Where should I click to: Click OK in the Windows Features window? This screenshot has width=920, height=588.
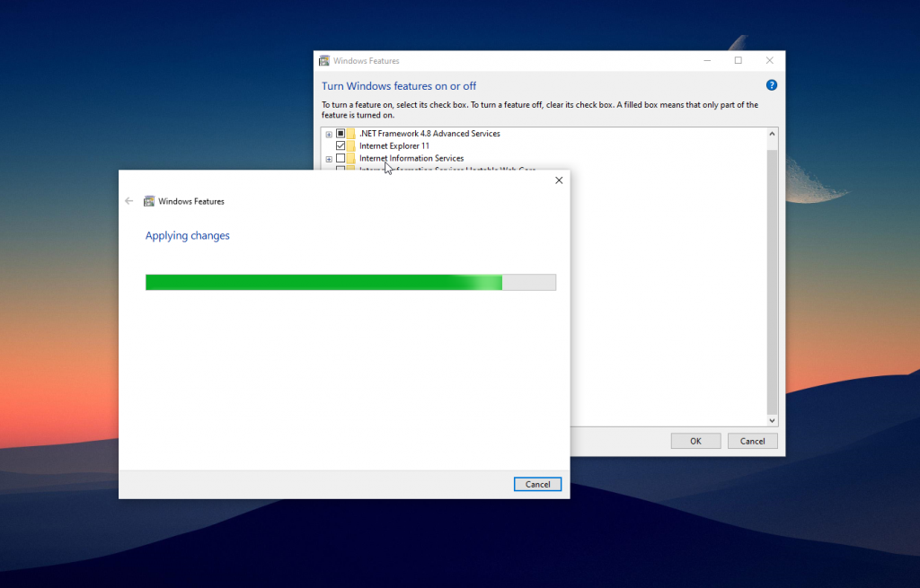tap(696, 441)
